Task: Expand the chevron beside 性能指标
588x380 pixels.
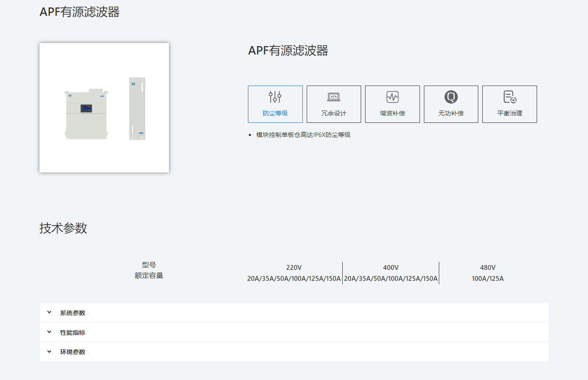Action: click(x=49, y=332)
